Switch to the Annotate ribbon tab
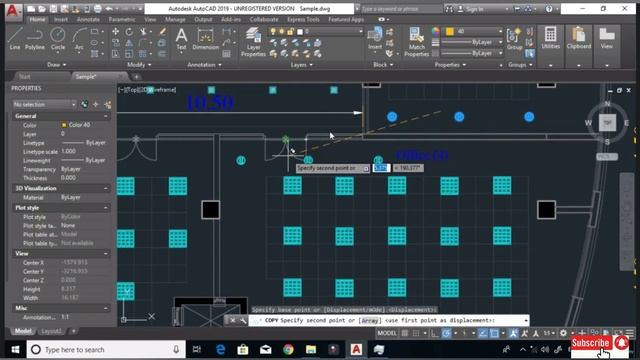640x360 pixels. click(88, 19)
